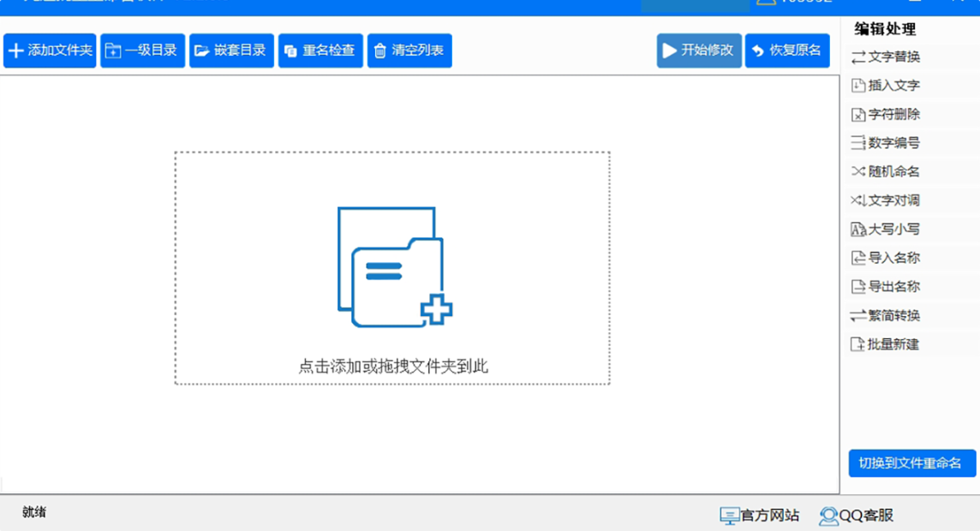Click the 添加文件夹 button
The width and height of the screenshot is (980, 531).
coord(50,51)
